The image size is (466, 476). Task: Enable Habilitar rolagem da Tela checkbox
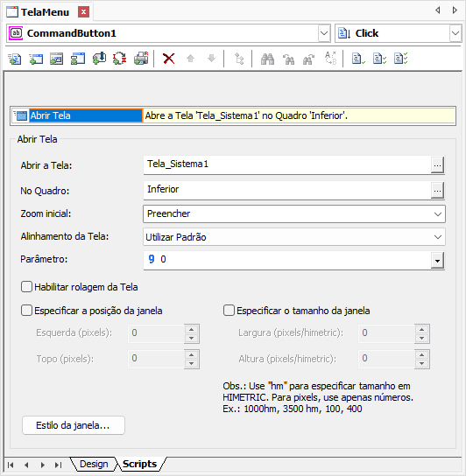click(27, 287)
